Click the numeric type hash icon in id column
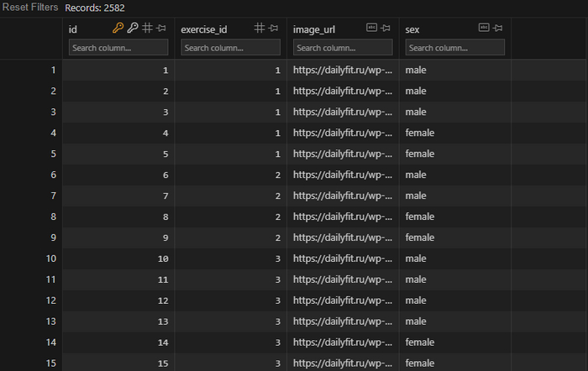Image resolution: width=588 pixels, height=371 pixels. click(x=147, y=29)
